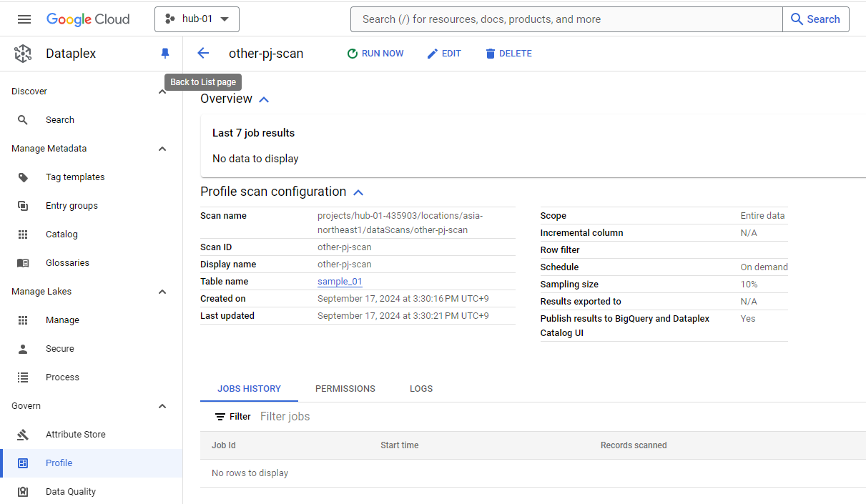This screenshot has width=866, height=504.
Task: Run the scan with RUN NOW
Action: [x=375, y=54]
